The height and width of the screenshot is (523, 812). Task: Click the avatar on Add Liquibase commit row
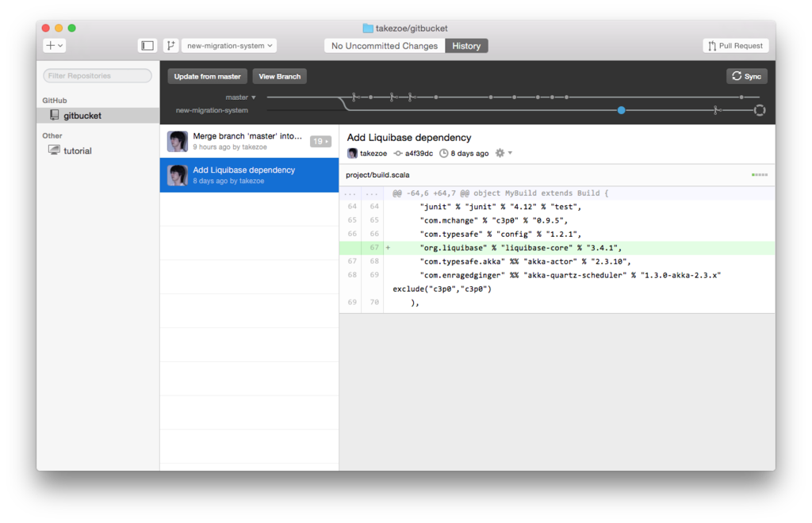coord(177,175)
